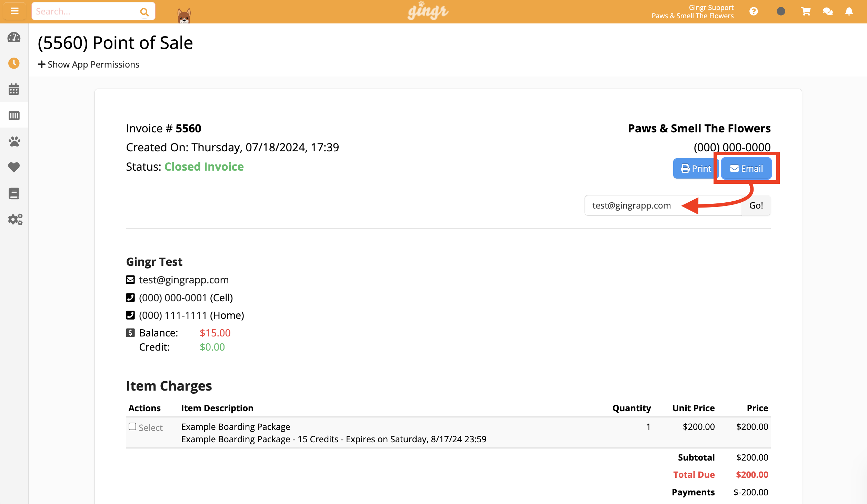This screenshot has width=867, height=504.
Task: Click the Invoice # 5560 text
Action: pyautogui.click(x=163, y=128)
